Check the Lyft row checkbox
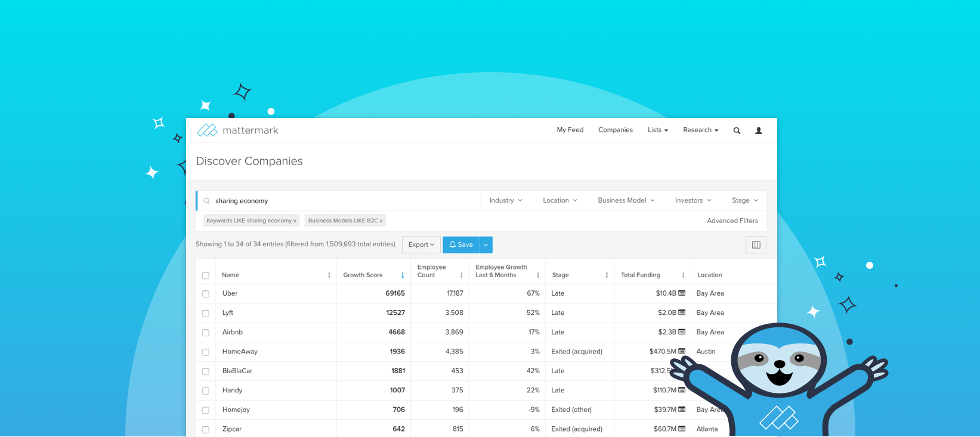 [x=206, y=313]
